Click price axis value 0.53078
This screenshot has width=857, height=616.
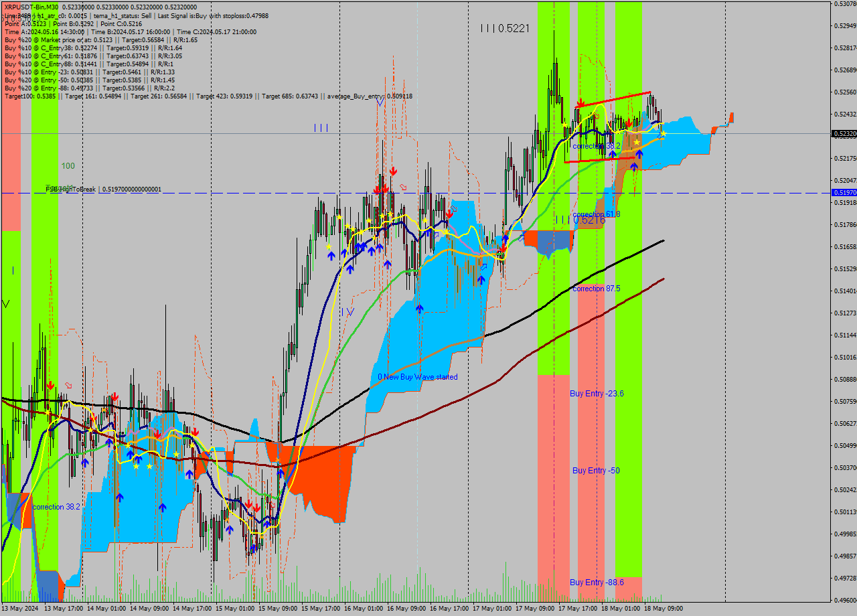point(846,4)
